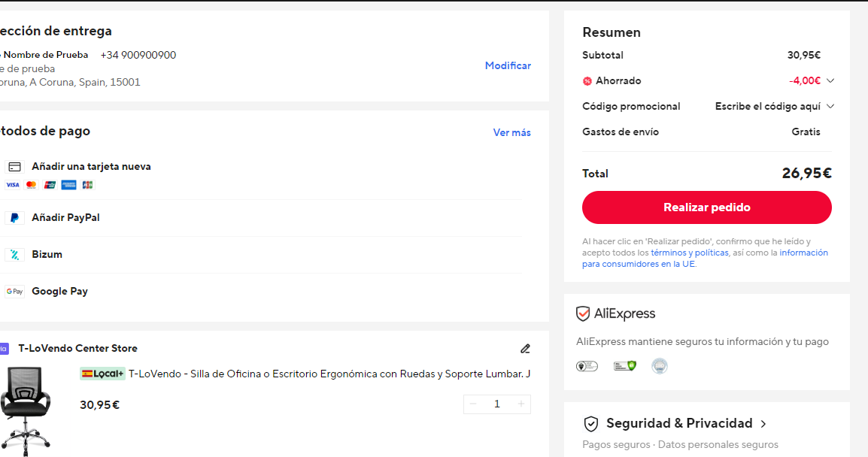Click the Modificar address link
Image resolution: width=868 pixels, height=457 pixels.
click(508, 65)
